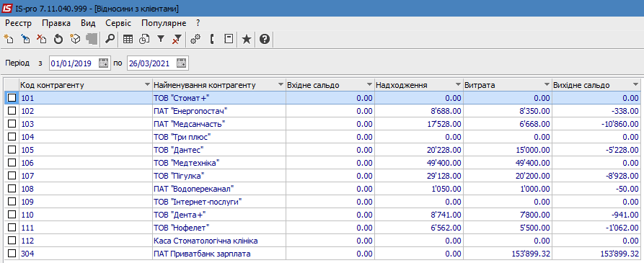Click the -941.00 outgoing balance cell
Viewport: 644px width, 263px height.
pos(596,214)
